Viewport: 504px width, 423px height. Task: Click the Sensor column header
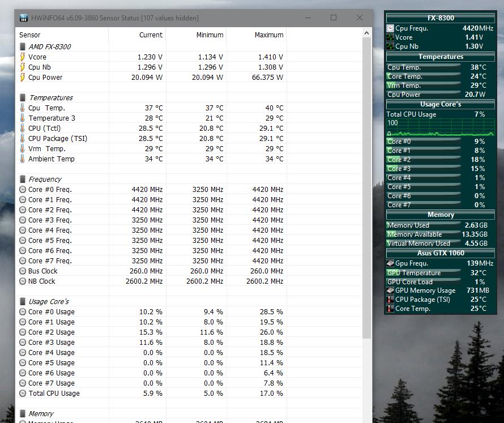pyautogui.click(x=30, y=35)
